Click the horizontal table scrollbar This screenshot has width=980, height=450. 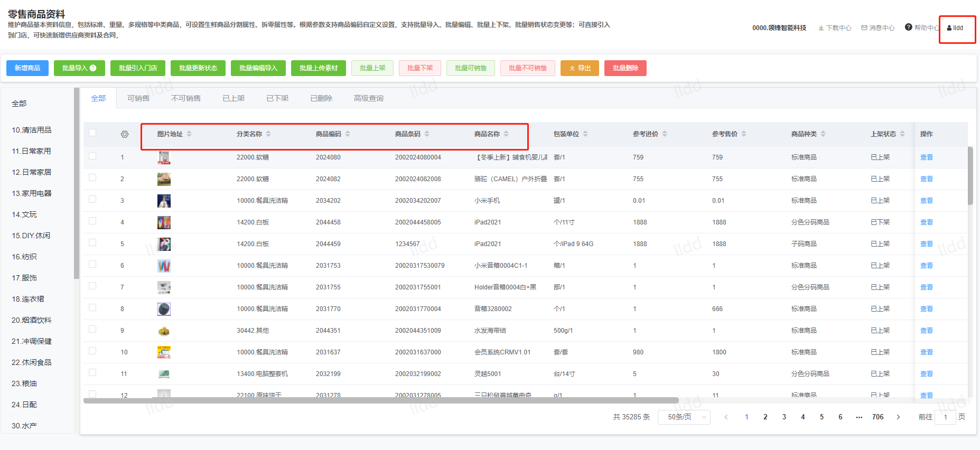(380, 400)
